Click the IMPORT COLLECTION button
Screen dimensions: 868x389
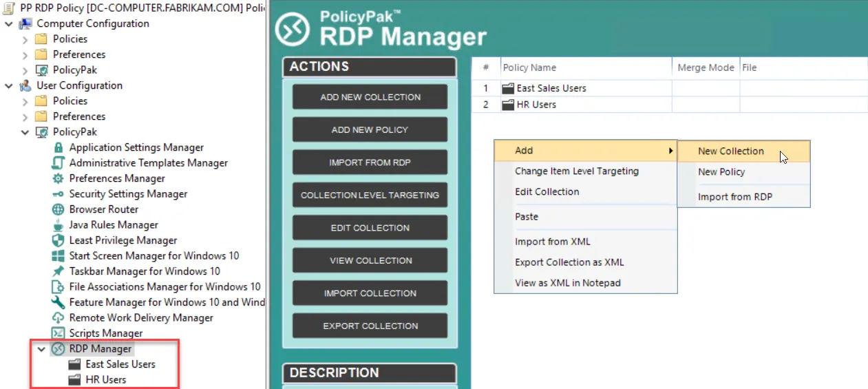(370, 293)
